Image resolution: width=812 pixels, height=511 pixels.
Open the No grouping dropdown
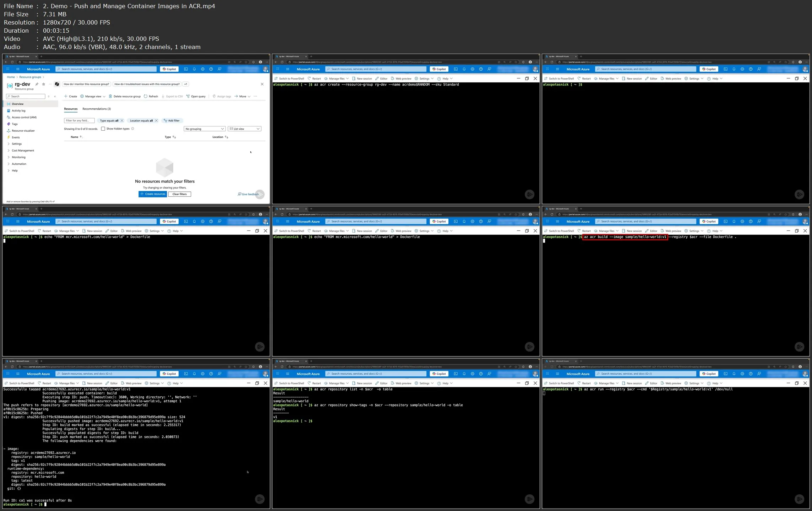click(205, 129)
